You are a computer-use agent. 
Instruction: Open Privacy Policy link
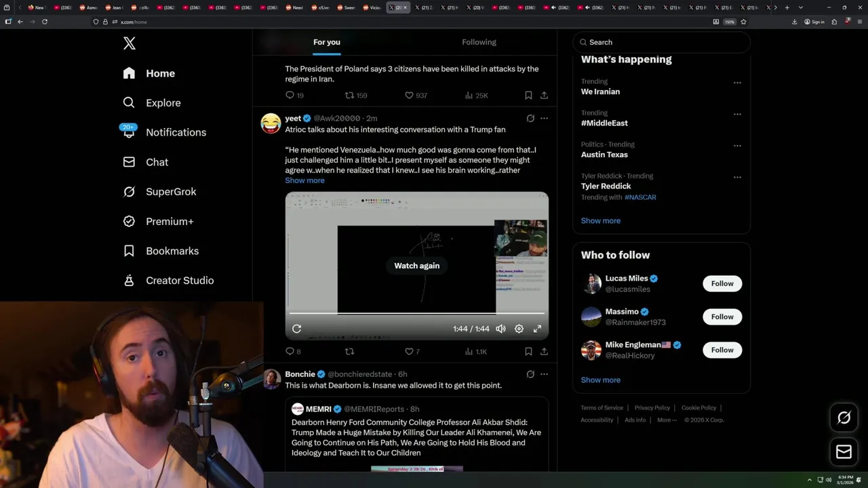652,408
